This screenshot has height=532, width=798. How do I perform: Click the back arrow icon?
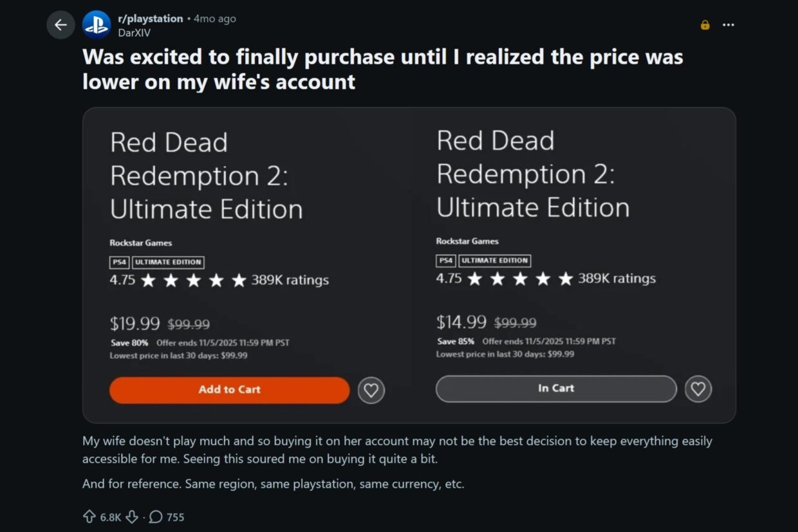point(60,24)
